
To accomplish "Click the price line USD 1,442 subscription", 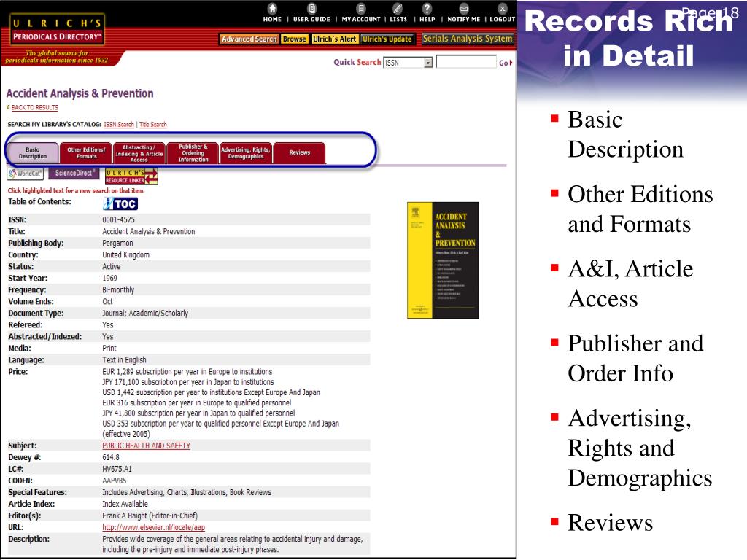I will click(211, 393).
